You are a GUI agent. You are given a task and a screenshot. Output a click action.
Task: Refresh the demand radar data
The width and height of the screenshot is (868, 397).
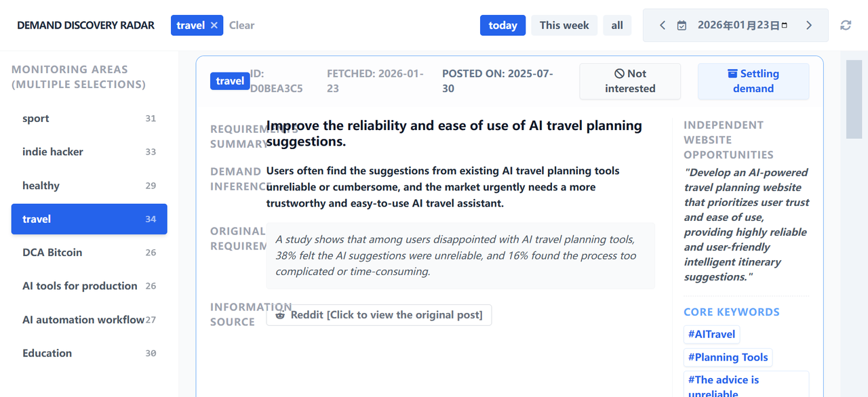pyautogui.click(x=845, y=24)
